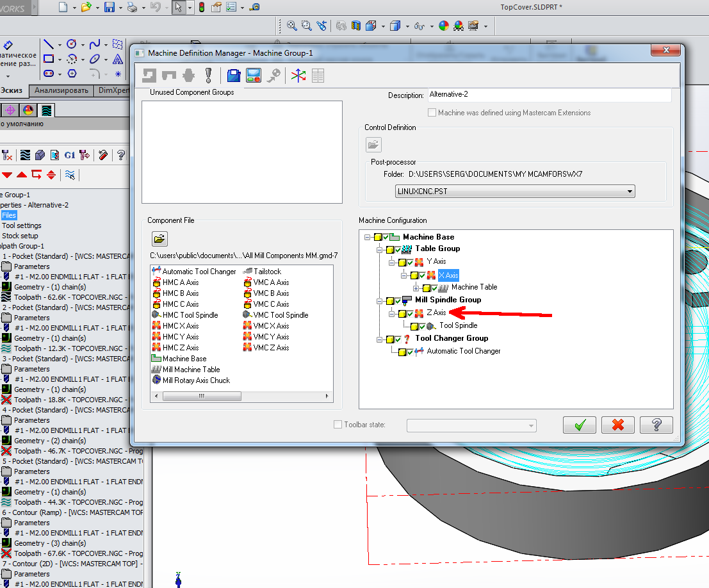709x588 pixels.
Task: Select HMC A Axis component
Action: tap(175, 282)
